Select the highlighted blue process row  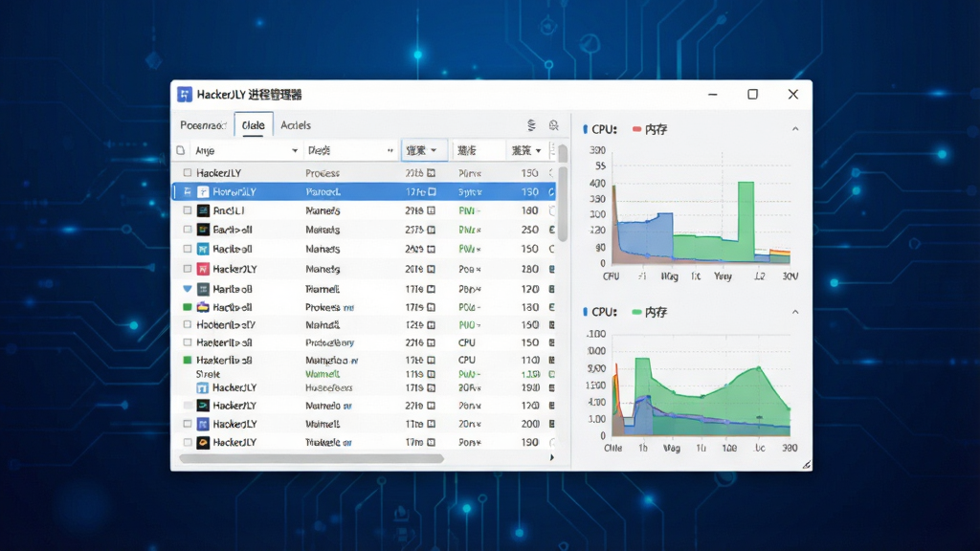(364, 191)
